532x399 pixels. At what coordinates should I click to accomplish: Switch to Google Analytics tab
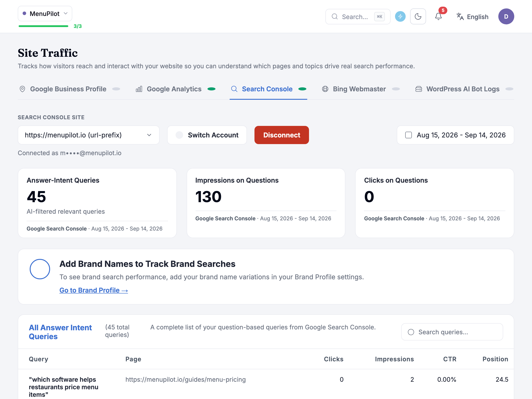pyautogui.click(x=175, y=89)
